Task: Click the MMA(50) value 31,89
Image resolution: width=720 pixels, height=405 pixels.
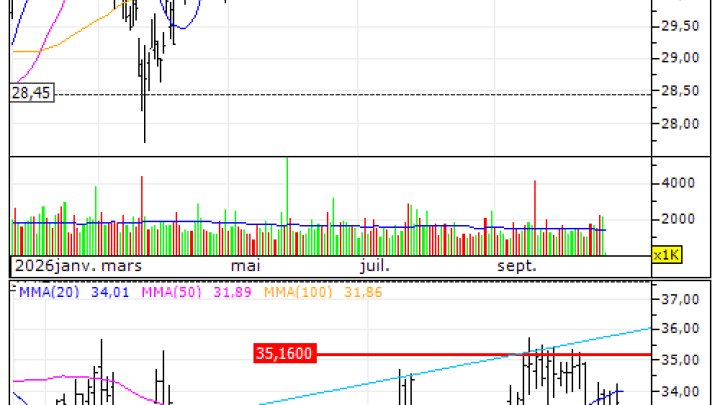Action: click(x=232, y=292)
